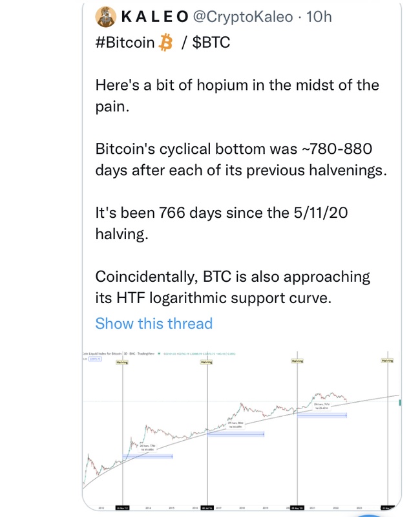Click the blue range box after 2016 halving
Image resolution: width=420 pixels, height=517 pixels.
236,434
